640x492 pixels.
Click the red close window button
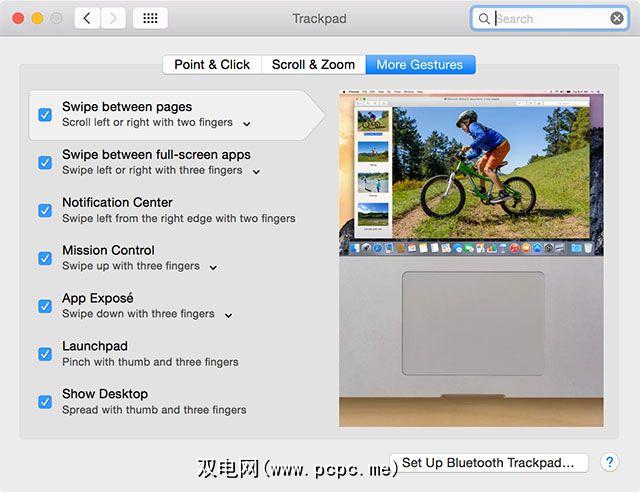pyautogui.click(x=18, y=18)
